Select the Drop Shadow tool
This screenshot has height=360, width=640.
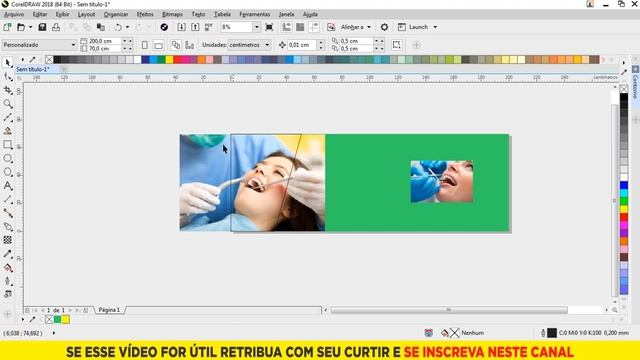pyautogui.click(x=7, y=227)
